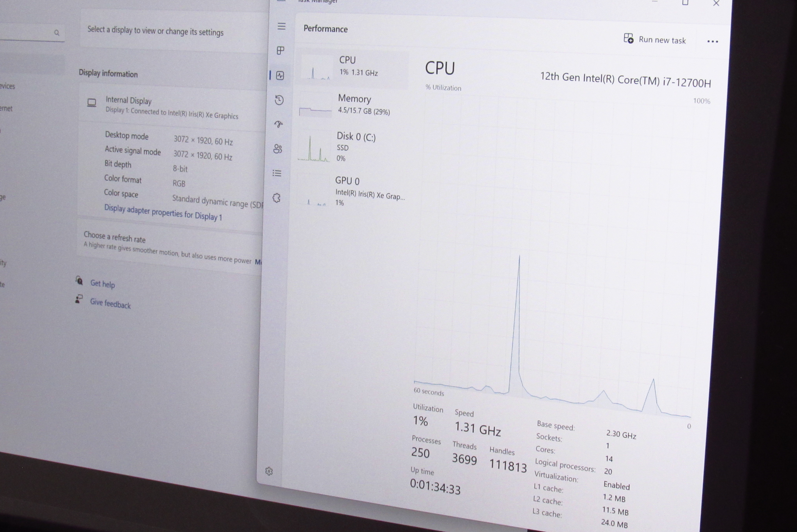Click the Give feedback link

coord(110,303)
